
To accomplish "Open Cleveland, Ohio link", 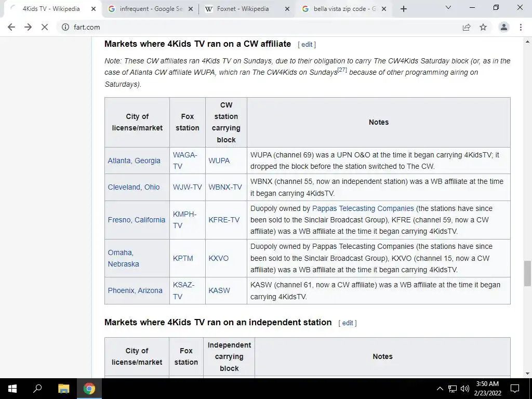I will (134, 187).
